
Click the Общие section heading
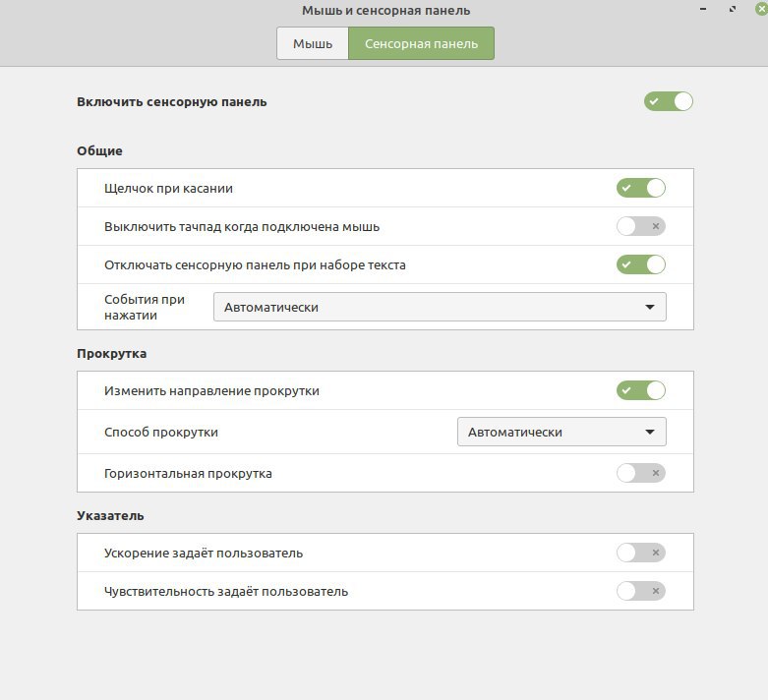point(99,151)
